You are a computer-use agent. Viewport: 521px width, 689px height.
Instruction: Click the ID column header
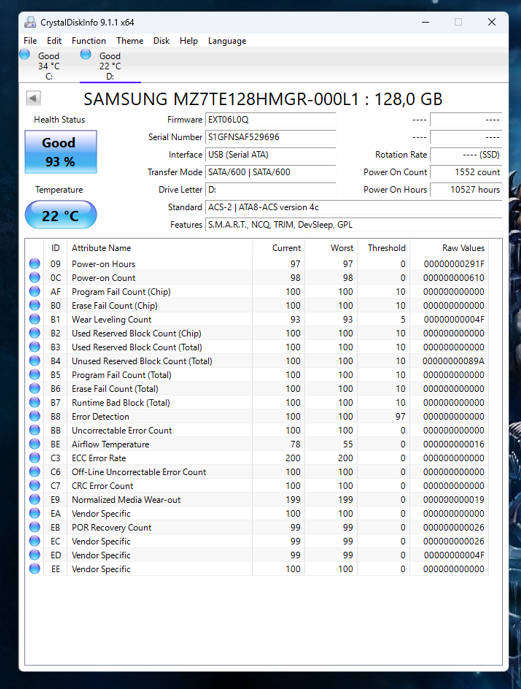pyautogui.click(x=55, y=248)
